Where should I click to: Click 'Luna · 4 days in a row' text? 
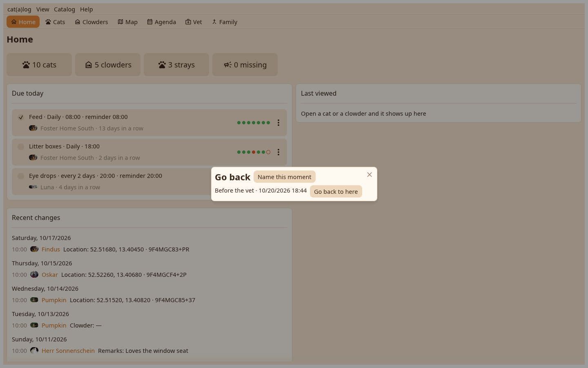pos(70,187)
